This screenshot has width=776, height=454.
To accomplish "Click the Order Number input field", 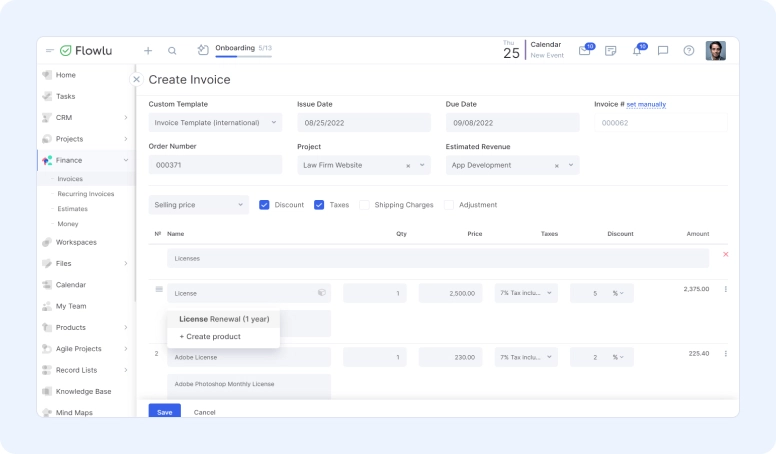I will (x=215, y=165).
